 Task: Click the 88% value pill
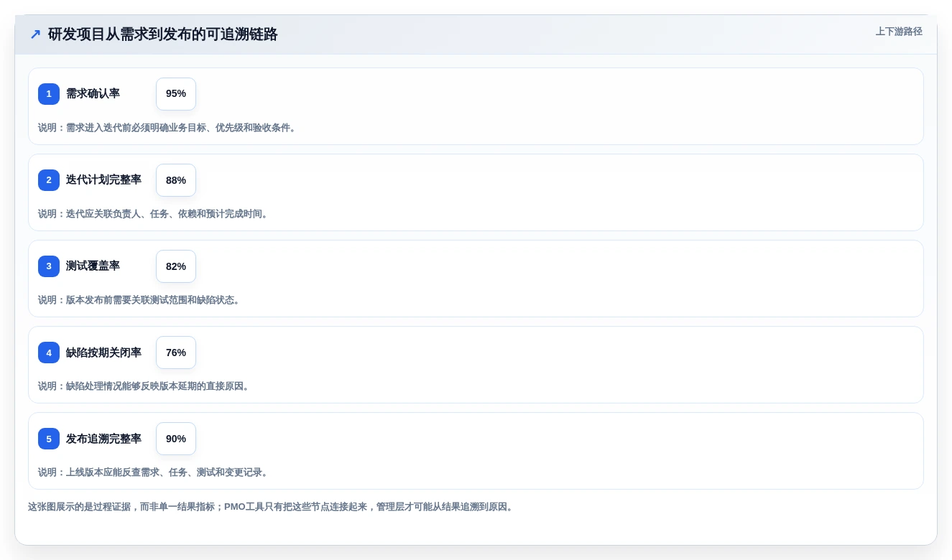point(176,180)
